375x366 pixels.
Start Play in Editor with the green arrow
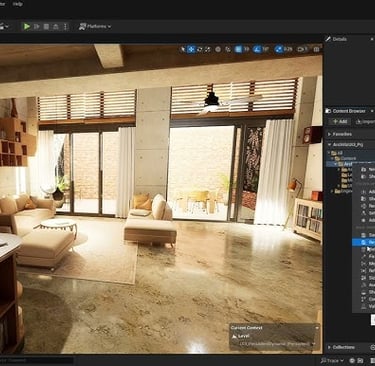click(27, 26)
